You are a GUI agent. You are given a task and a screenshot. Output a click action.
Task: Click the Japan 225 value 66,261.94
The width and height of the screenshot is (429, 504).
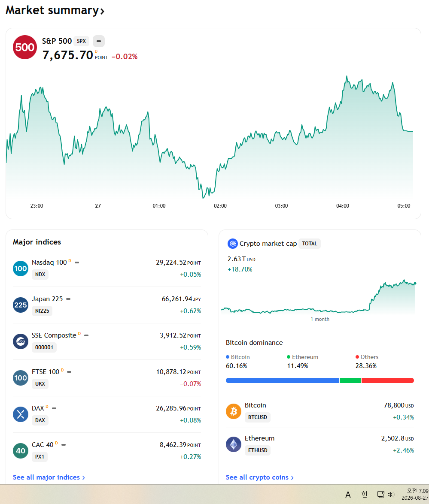[x=176, y=299]
